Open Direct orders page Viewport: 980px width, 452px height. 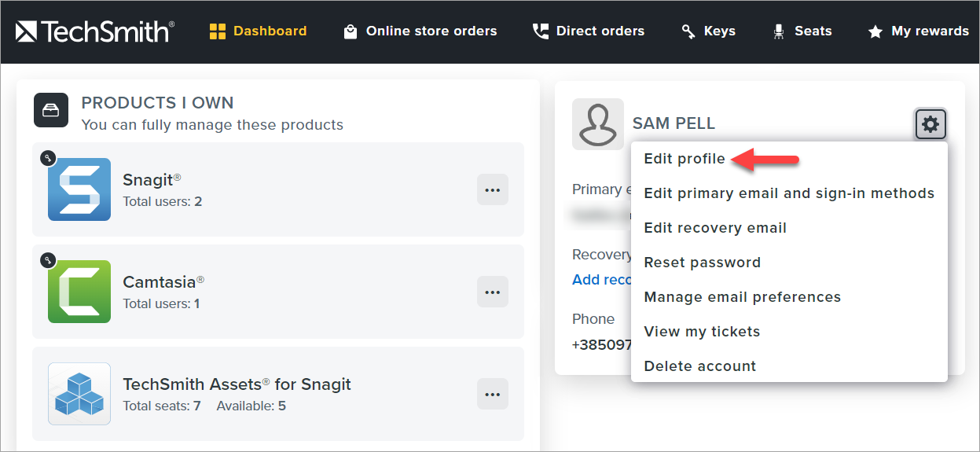tap(588, 31)
